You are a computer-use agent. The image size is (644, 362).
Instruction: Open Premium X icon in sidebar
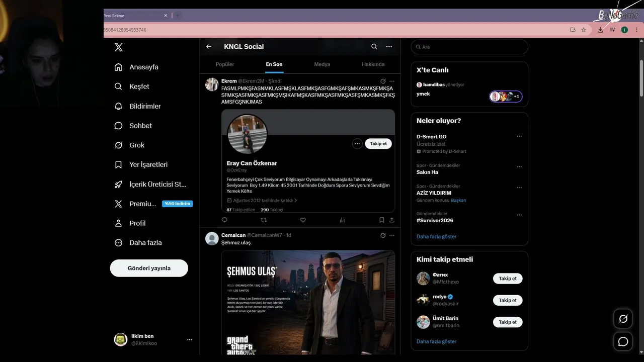click(x=119, y=204)
